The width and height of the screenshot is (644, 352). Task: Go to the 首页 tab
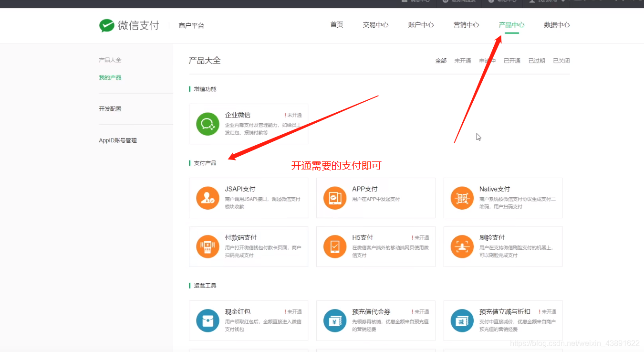coord(337,25)
